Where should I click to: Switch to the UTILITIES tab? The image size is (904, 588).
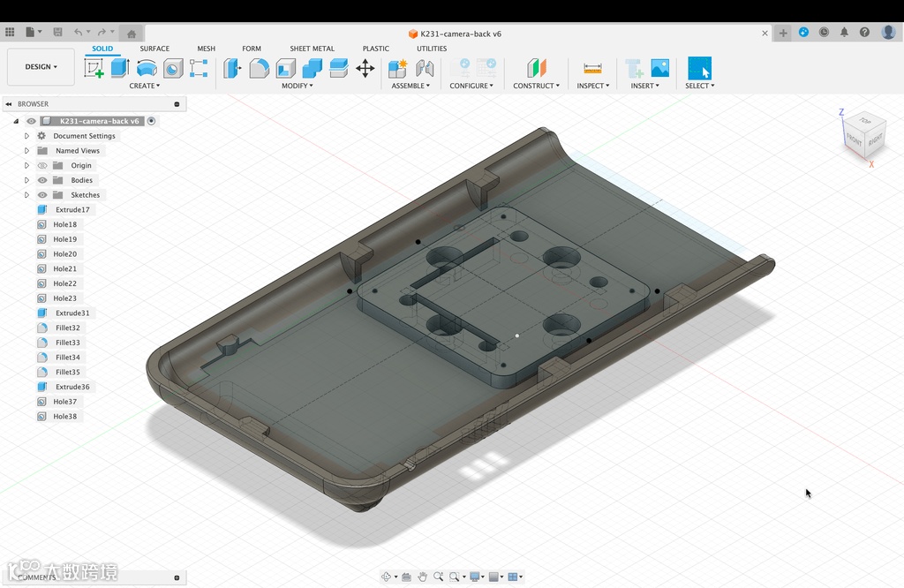pyautogui.click(x=432, y=49)
